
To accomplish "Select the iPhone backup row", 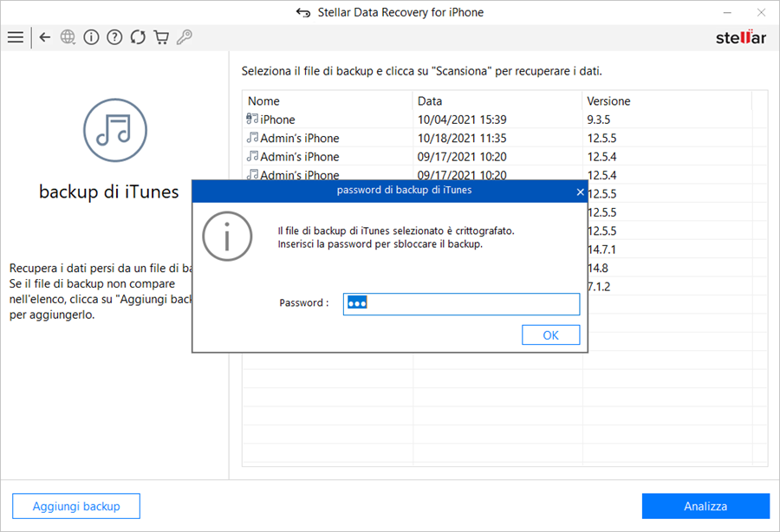I will (x=504, y=120).
